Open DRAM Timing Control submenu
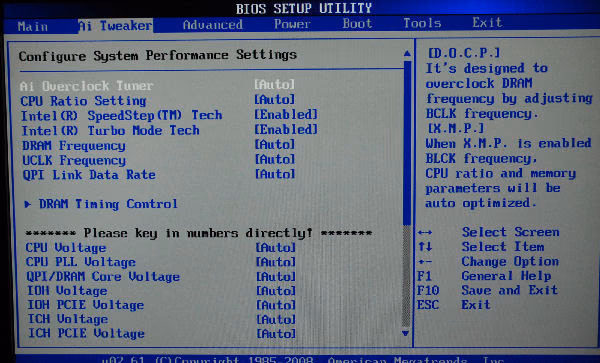Viewport: 600px width, 363px height. point(108,204)
